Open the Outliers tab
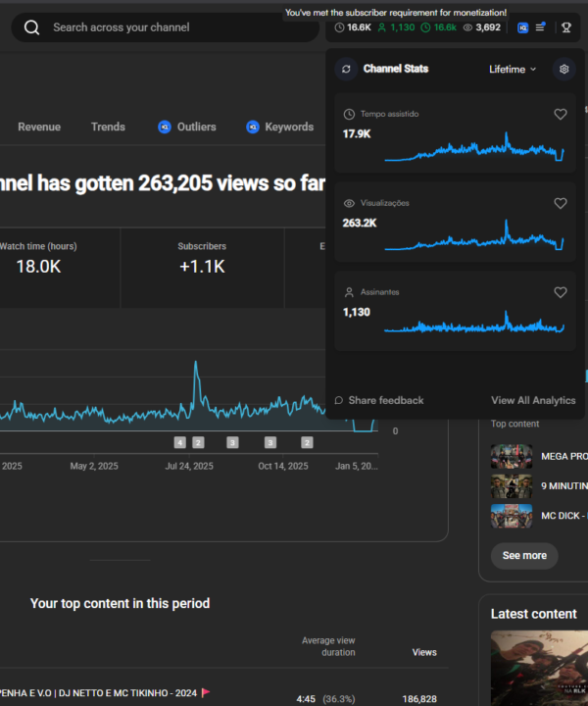 [187, 126]
